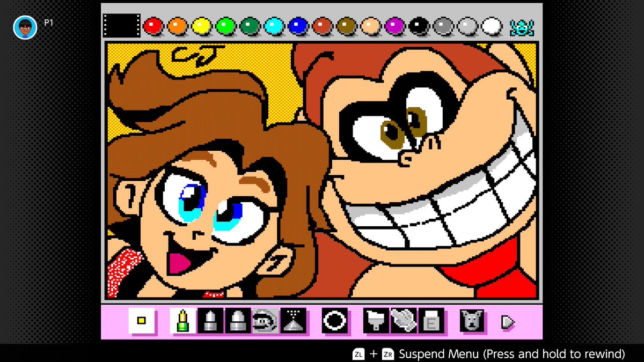This screenshot has width=644, height=362.
Task: Pick the light green paint color
Action: coord(226,26)
